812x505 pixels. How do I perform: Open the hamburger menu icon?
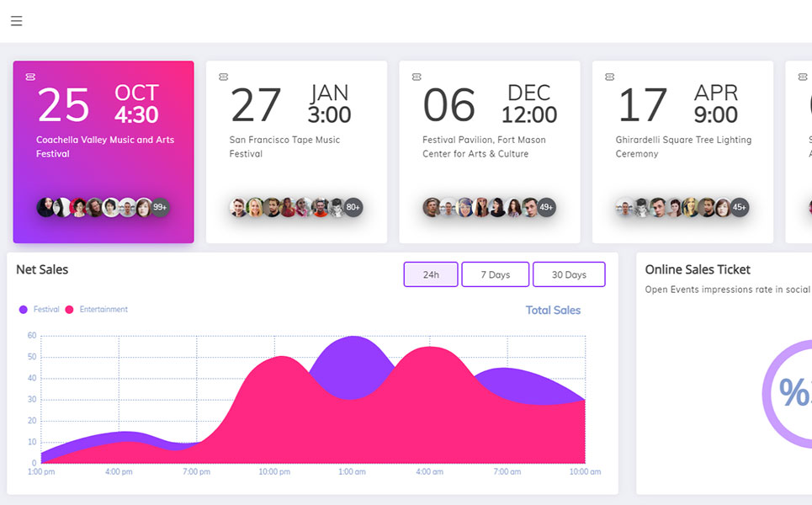click(17, 21)
